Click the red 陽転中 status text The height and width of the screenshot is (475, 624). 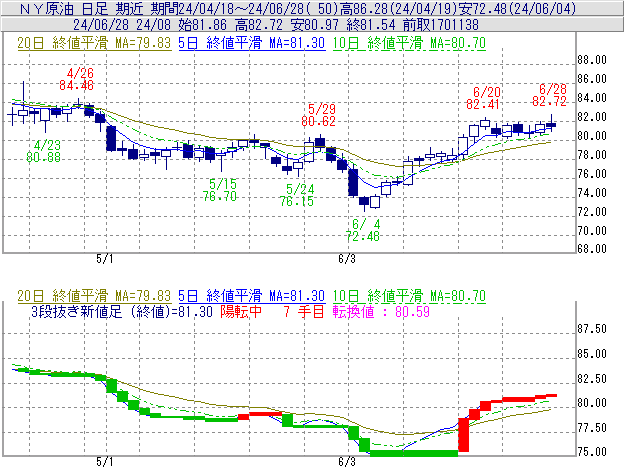point(241,311)
